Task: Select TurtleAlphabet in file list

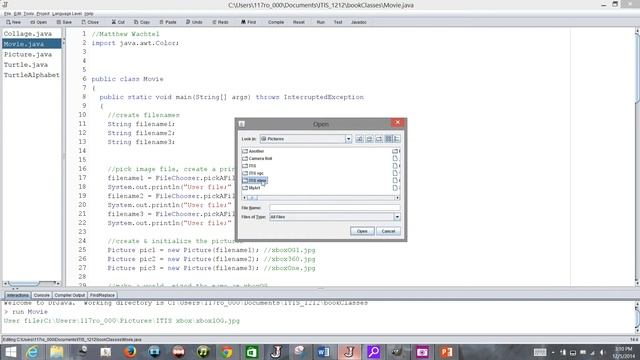Action: pos(31,75)
